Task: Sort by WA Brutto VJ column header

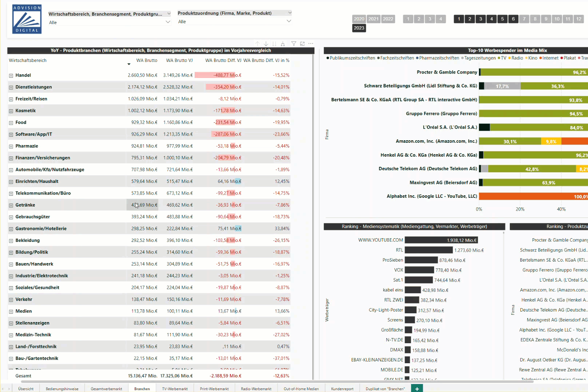Action: point(179,60)
